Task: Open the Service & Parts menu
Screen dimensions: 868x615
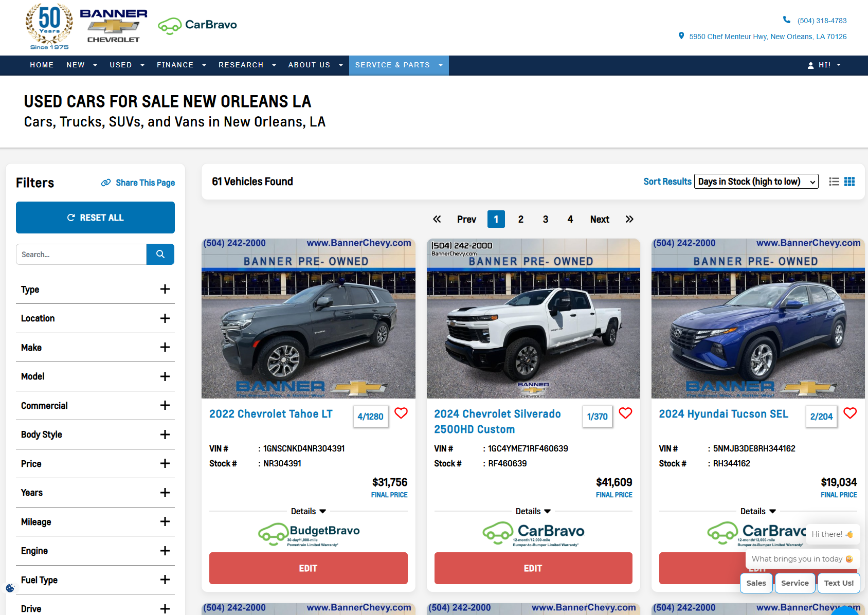Action: (x=399, y=65)
